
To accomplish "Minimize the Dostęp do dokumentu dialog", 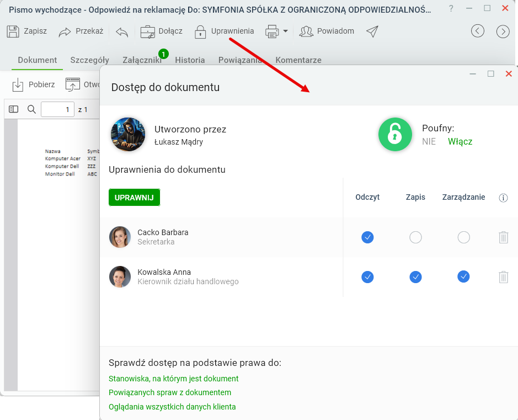I will [x=473, y=74].
